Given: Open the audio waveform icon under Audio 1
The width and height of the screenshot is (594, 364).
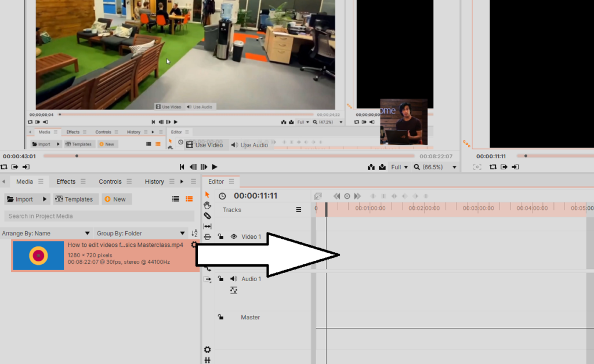Looking at the screenshot, I should [234, 290].
